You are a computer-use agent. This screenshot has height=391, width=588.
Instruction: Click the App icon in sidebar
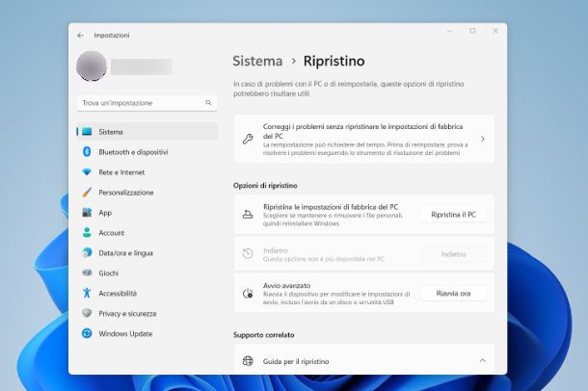click(x=87, y=212)
